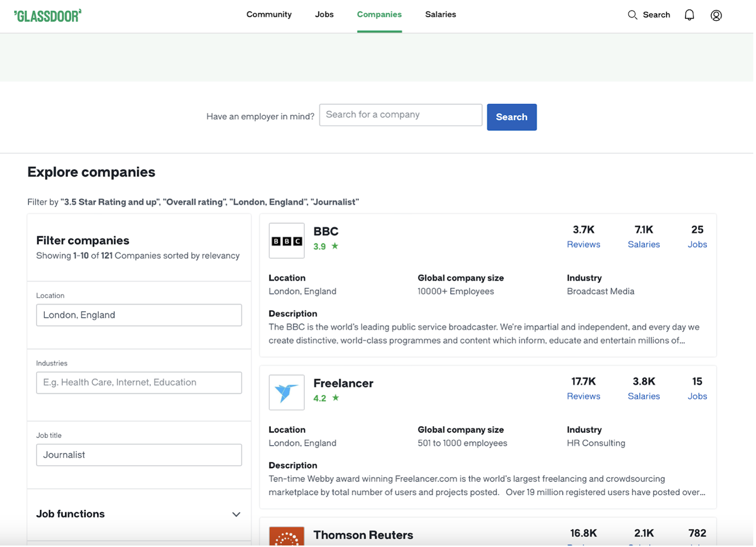Focus the Search for a company field

point(402,115)
